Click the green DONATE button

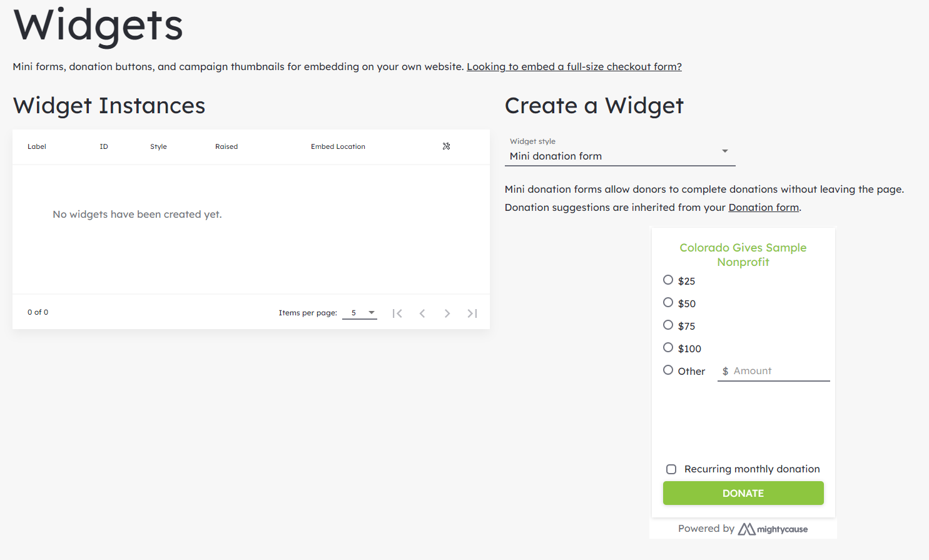(743, 493)
